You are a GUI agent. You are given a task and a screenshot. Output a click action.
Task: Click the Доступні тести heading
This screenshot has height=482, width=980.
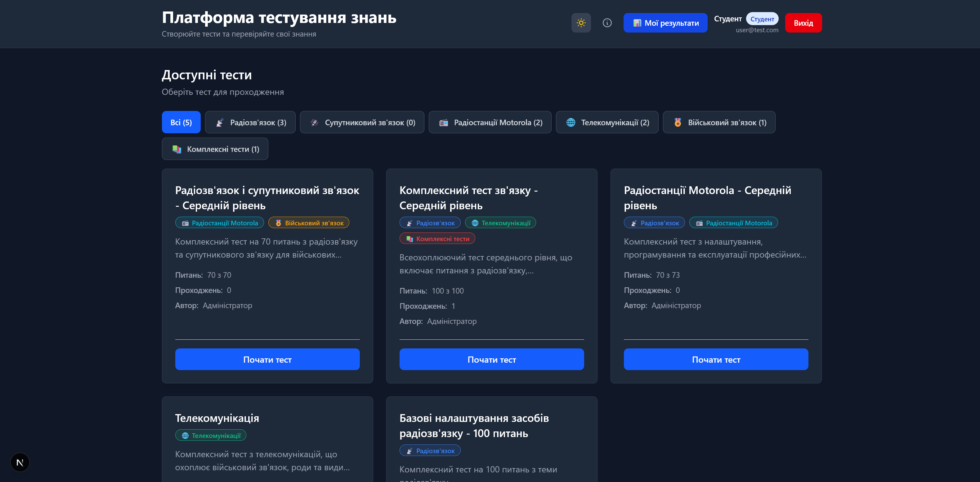click(207, 75)
